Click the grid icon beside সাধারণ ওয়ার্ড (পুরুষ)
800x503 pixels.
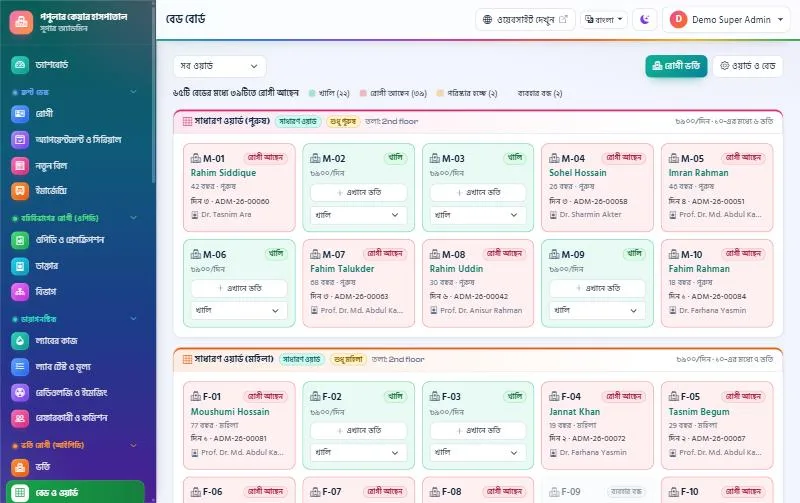[x=187, y=121]
